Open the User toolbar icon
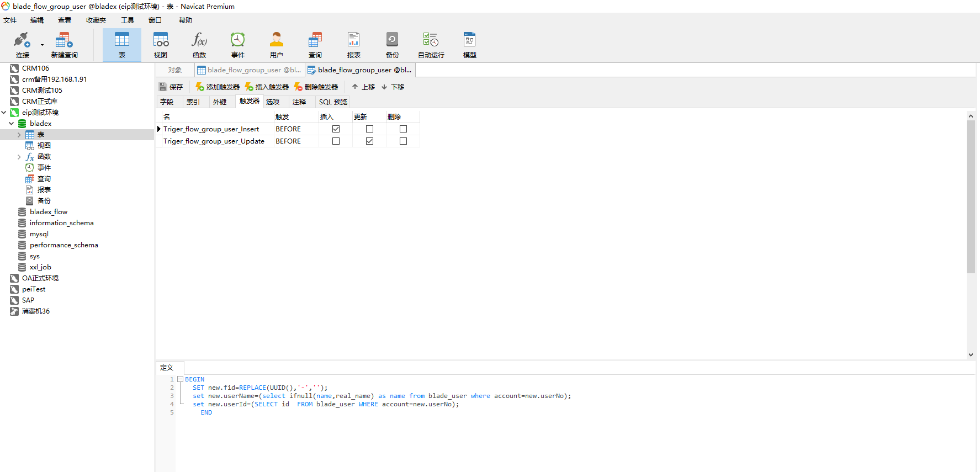This screenshot has height=472, width=980. pyautogui.click(x=277, y=45)
